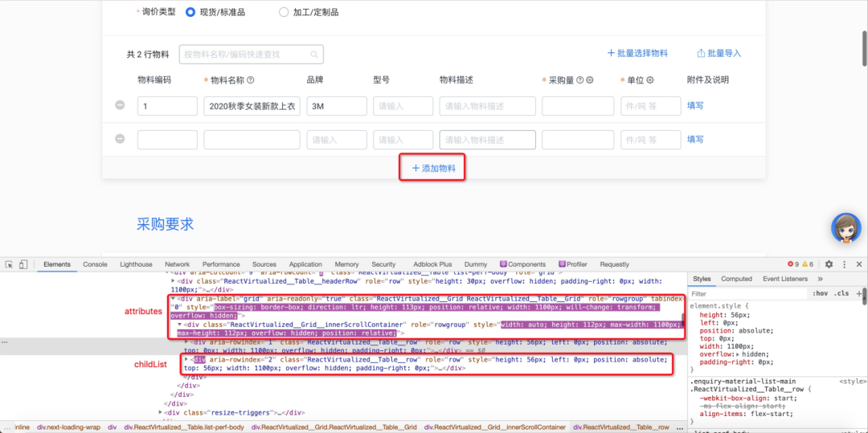
Task: Click the 批量选择物料 link
Action: pyautogui.click(x=637, y=54)
